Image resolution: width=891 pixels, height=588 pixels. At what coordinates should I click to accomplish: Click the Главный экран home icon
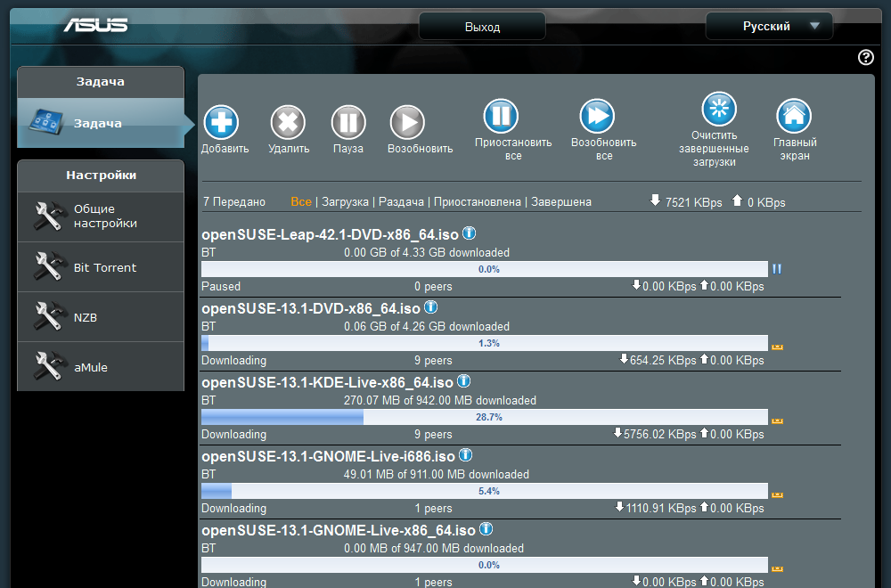tap(794, 116)
